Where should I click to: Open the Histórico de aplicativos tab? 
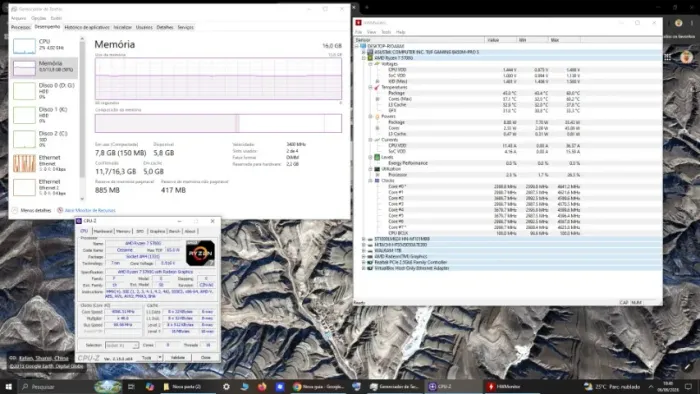pyautogui.click(x=87, y=28)
